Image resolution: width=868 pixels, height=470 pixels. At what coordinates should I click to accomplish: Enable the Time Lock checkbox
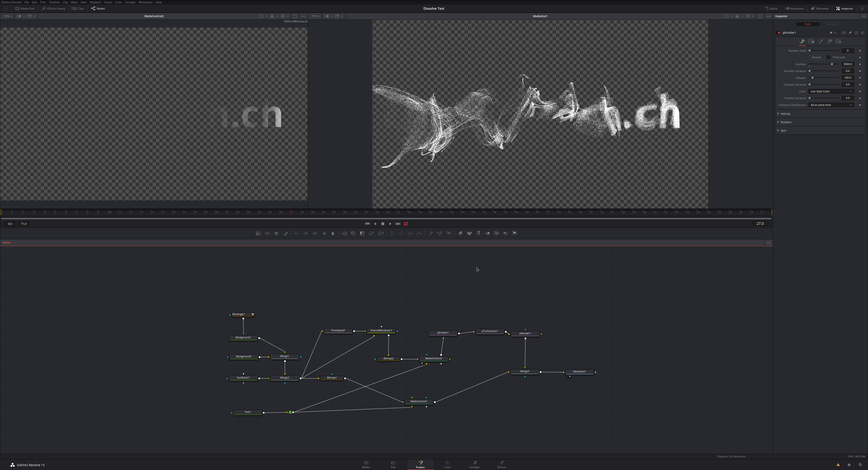pyautogui.click(x=829, y=57)
